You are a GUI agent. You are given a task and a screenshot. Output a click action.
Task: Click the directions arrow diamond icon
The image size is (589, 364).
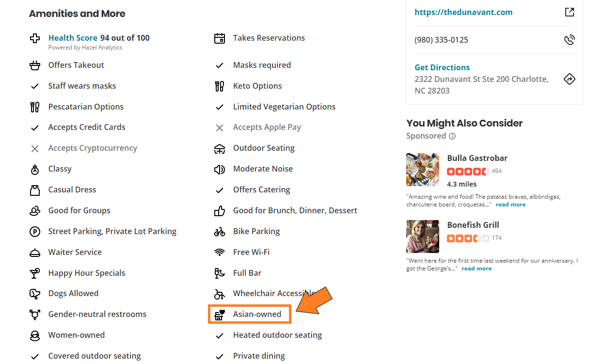point(570,79)
